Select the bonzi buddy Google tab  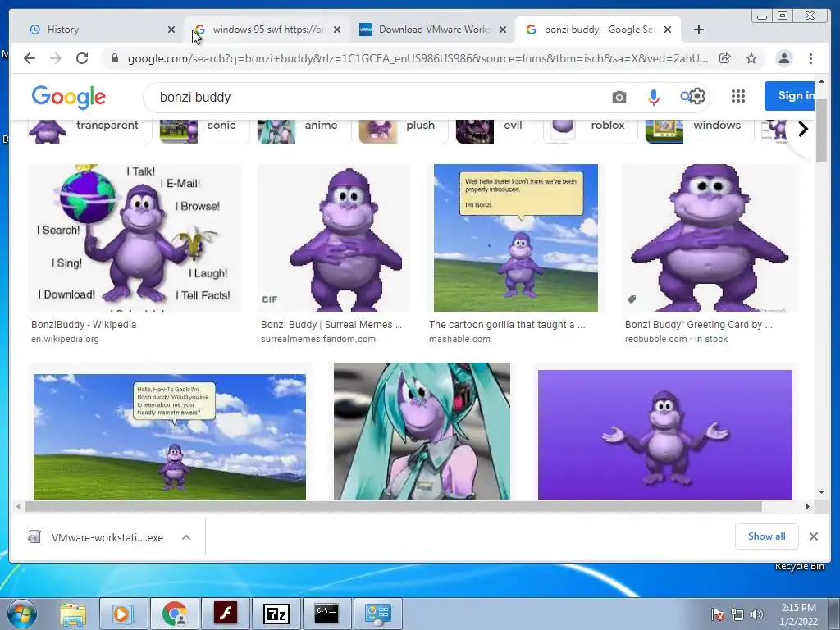598,30
